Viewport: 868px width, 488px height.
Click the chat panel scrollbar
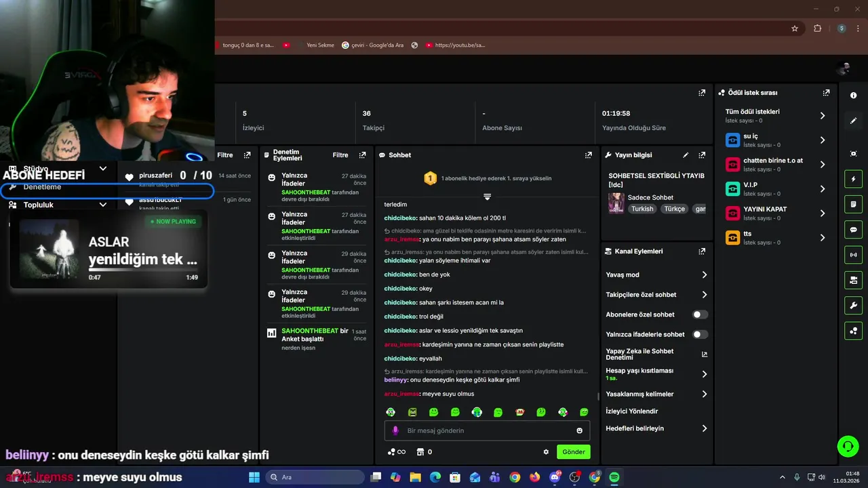click(x=597, y=396)
